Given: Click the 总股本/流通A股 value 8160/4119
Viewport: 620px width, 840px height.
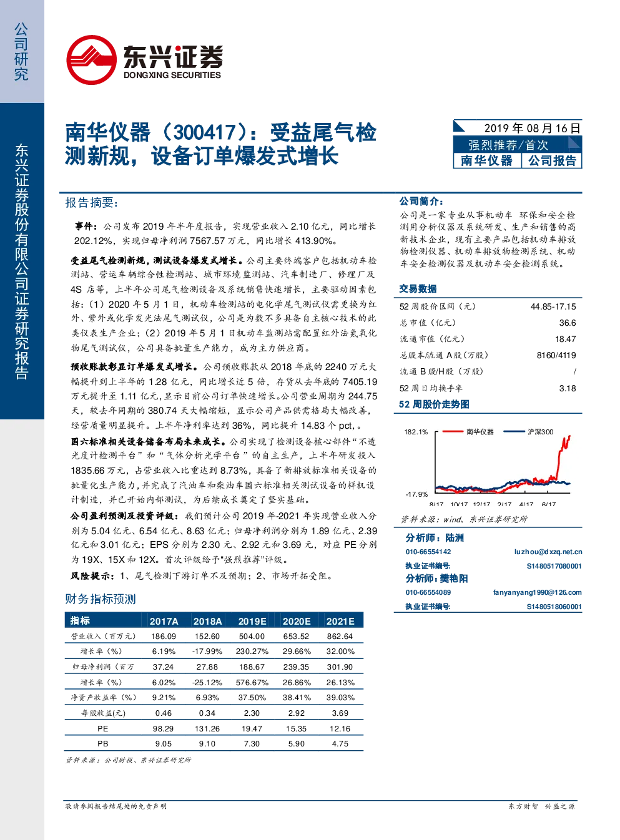Looking at the screenshot, I should point(556,355).
